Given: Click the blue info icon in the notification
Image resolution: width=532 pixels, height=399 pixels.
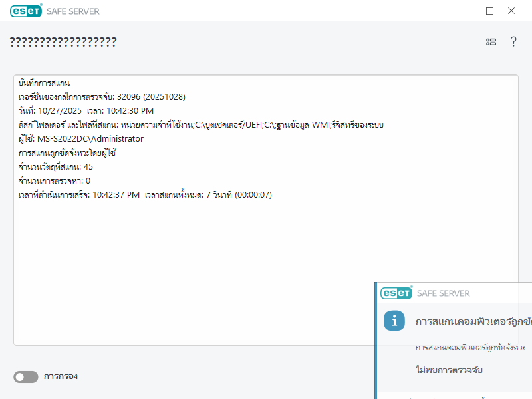Looking at the screenshot, I should tap(394, 321).
